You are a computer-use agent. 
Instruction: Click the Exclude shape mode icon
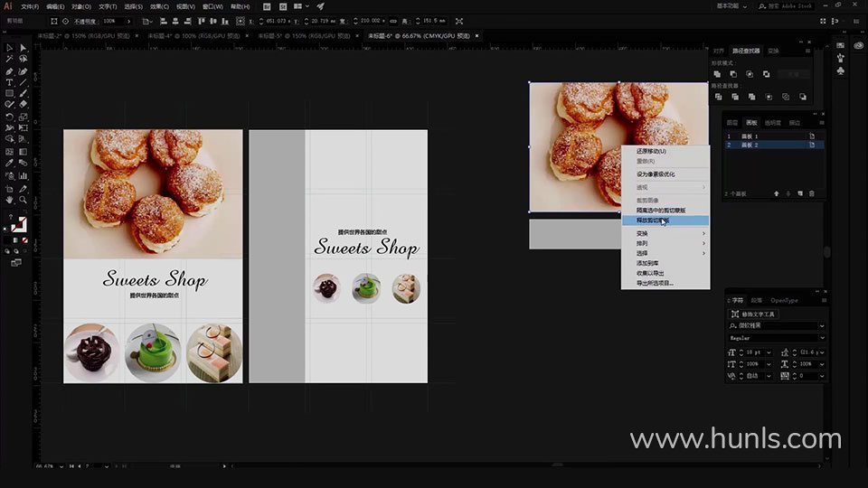[x=766, y=74]
